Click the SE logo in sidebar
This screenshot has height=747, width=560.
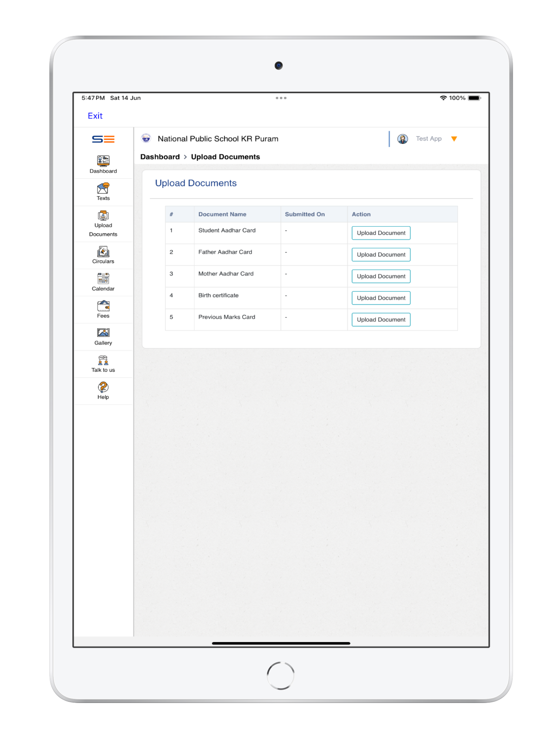tap(103, 139)
